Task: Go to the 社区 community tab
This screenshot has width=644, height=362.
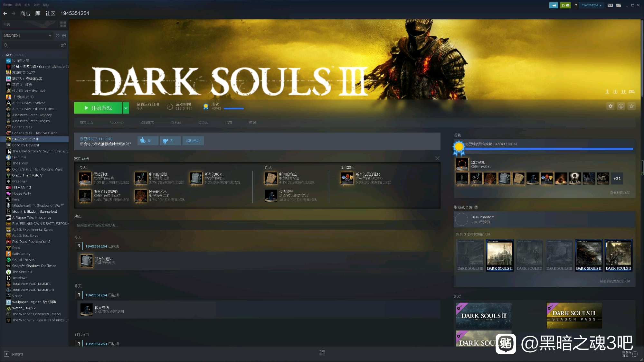Action: click(50, 14)
